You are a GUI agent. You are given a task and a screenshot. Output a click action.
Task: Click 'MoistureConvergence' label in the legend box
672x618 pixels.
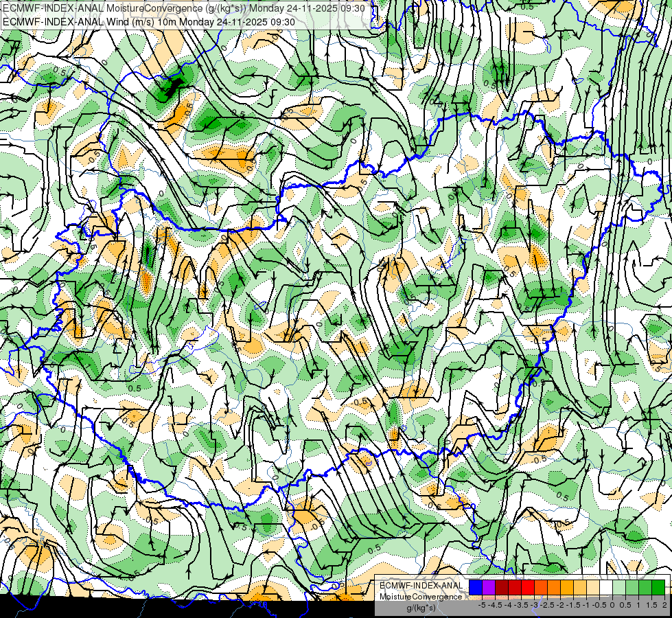(421, 597)
